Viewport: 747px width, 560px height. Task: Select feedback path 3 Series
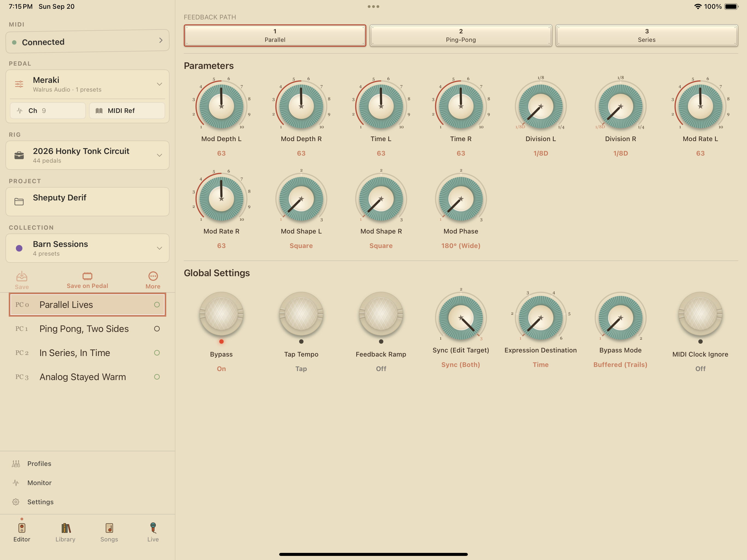click(x=647, y=36)
